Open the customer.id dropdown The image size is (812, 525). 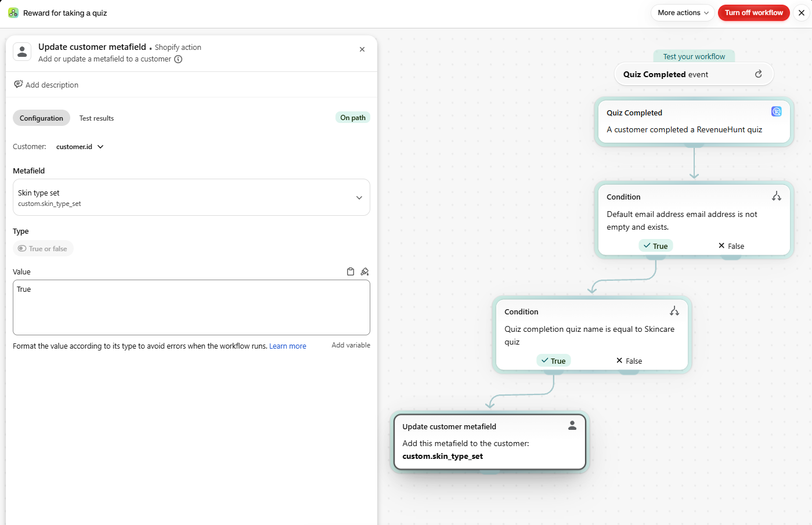tap(80, 147)
